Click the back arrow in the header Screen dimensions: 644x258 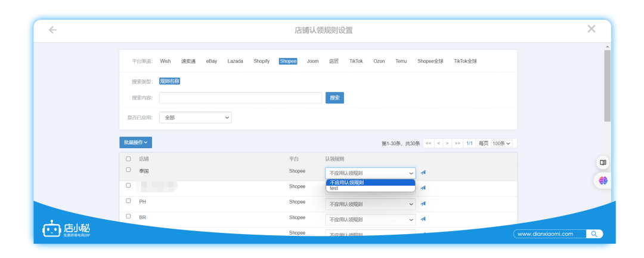tap(52, 30)
